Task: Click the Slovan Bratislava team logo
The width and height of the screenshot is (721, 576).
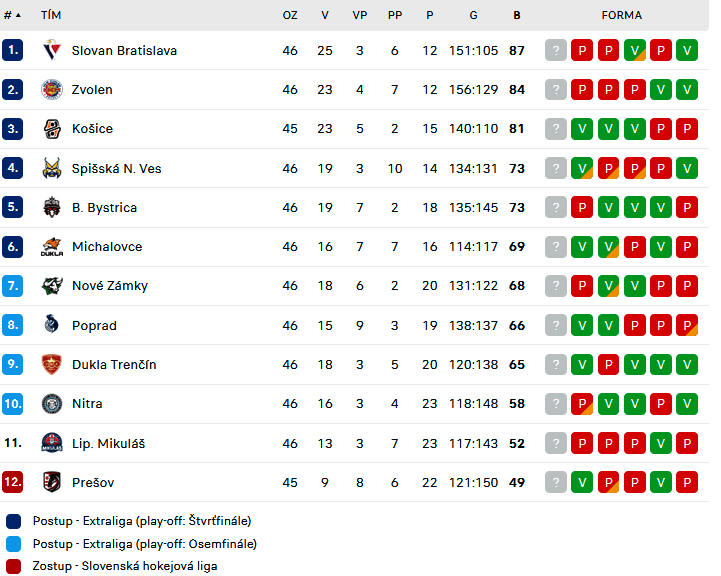Action: click(x=52, y=50)
